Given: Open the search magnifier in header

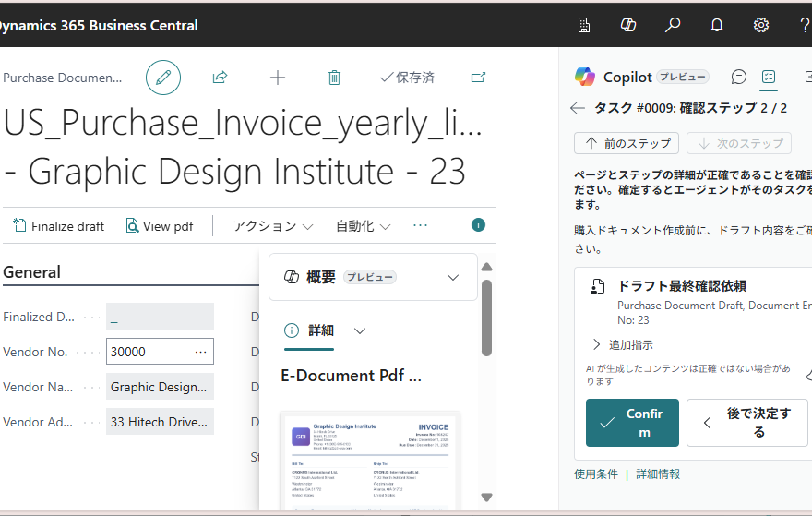Looking at the screenshot, I should click(672, 25).
